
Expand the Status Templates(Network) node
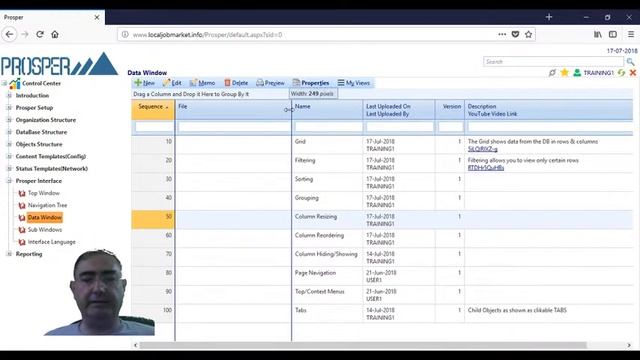point(9,169)
